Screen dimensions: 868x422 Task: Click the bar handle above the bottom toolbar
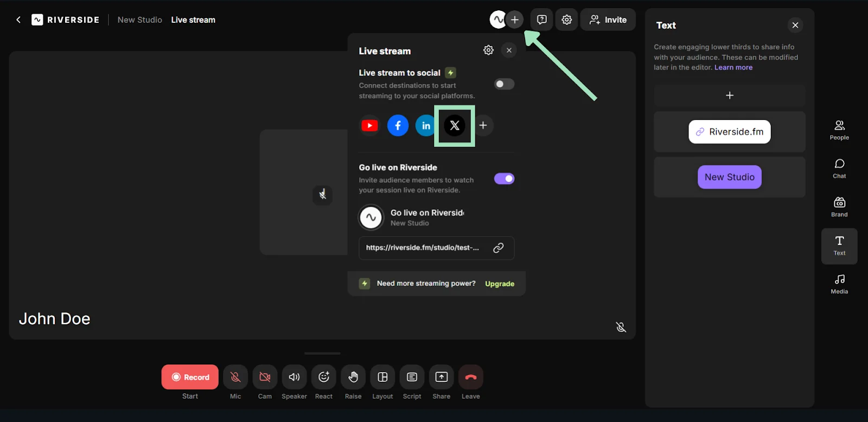(x=322, y=354)
